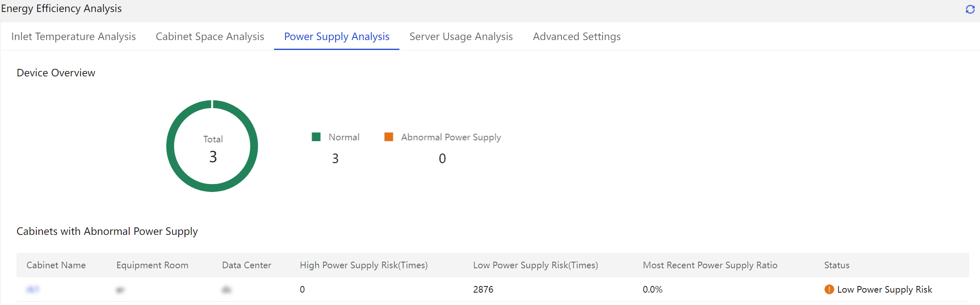Screen dimensions: 980x305
Task: Click Most Recent Power Supply Ratio header
Action: click(710, 265)
